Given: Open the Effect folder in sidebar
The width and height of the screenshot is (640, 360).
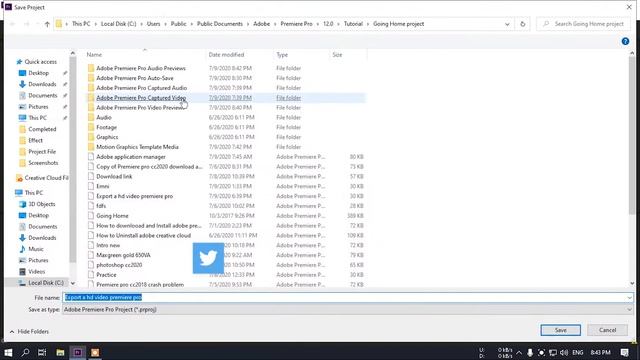Looking at the screenshot, I should coord(35,140).
